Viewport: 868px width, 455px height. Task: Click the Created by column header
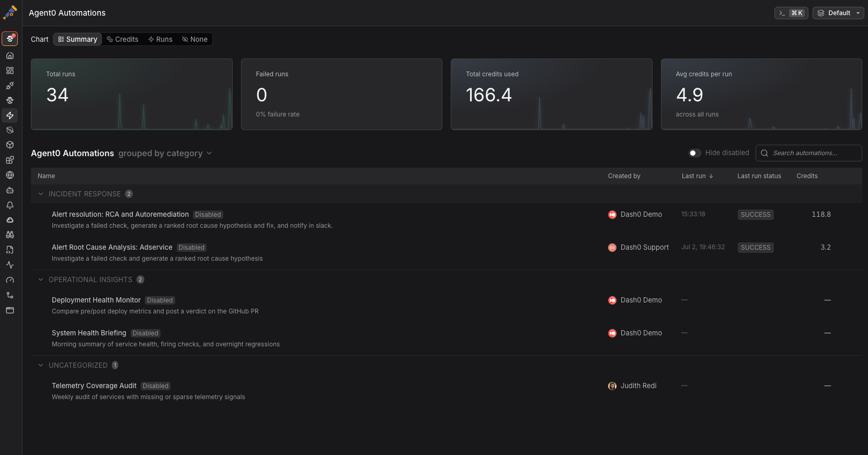624,176
